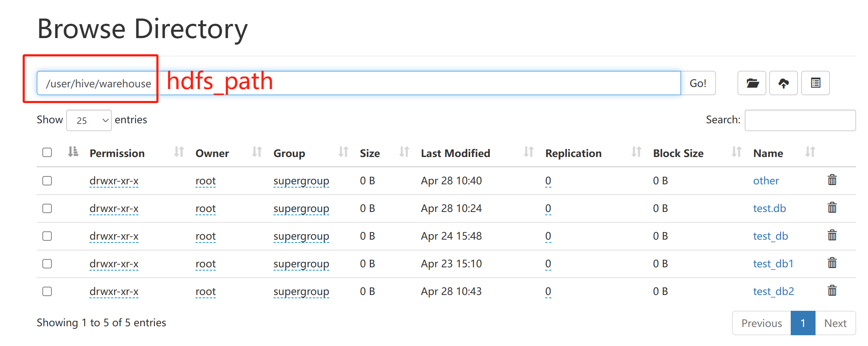868x346 pixels.
Task: Click trash icon for test_db row
Action: [832, 235]
